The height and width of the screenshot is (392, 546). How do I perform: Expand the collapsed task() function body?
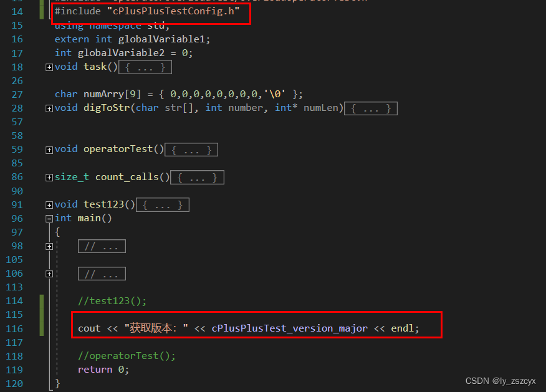click(x=49, y=67)
